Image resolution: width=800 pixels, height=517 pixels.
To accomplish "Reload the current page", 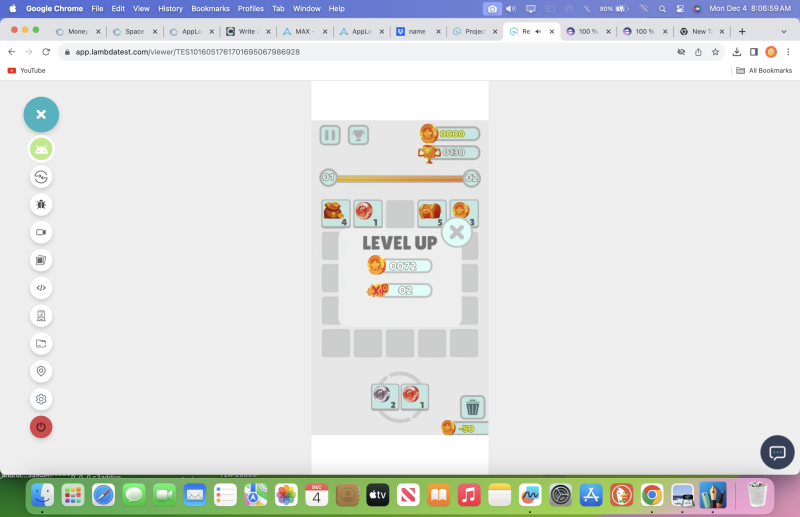I will [x=46, y=52].
